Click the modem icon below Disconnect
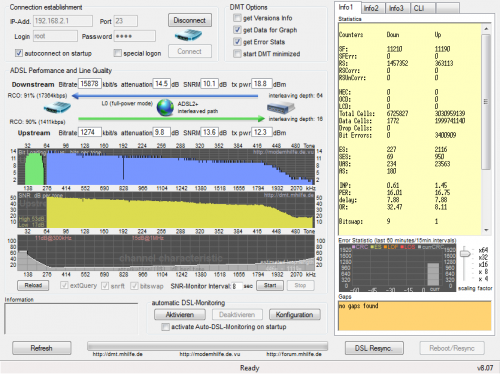The image size is (500, 374). [x=188, y=35]
